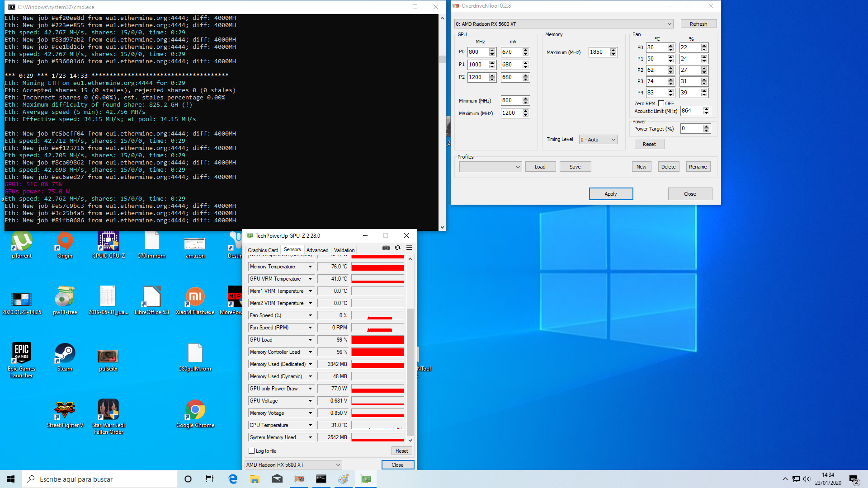868x488 pixels.
Task: Open XiaoMiFlash.exe desktop shortcut
Action: click(195, 300)
